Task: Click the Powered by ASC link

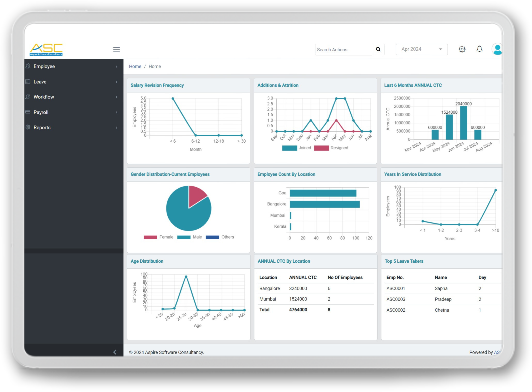Action: [498, 352]
